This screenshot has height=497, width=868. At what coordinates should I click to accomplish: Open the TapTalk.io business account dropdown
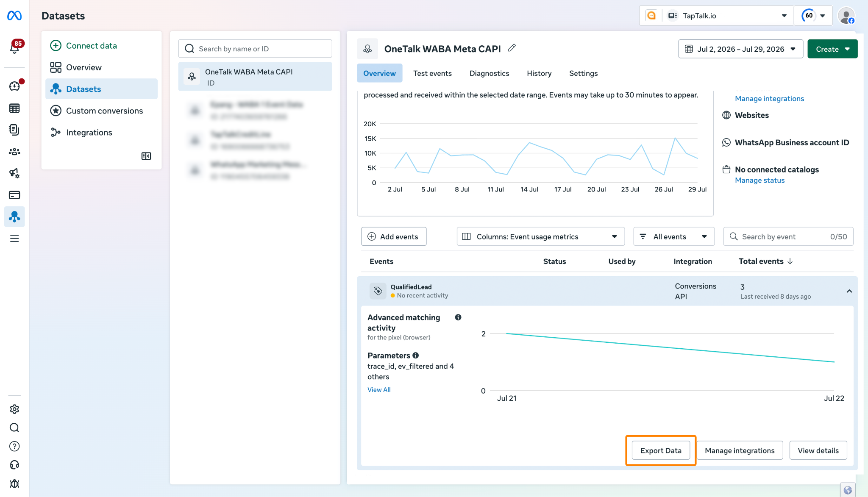point(717,16)
